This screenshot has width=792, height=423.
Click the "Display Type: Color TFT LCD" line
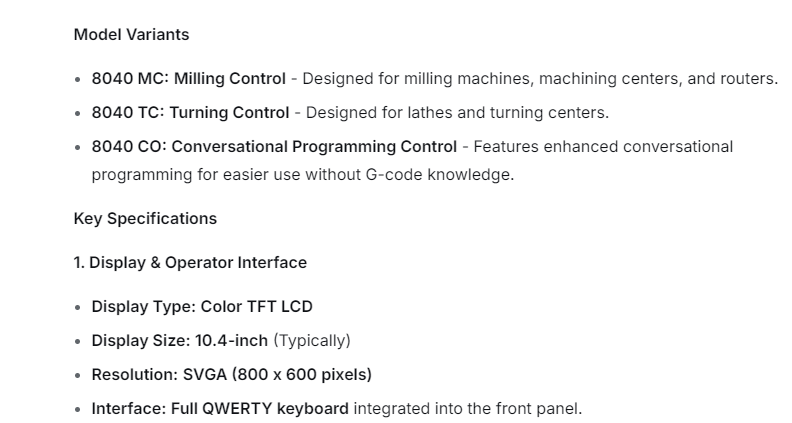pyautogui.click(x=202, y=306)
